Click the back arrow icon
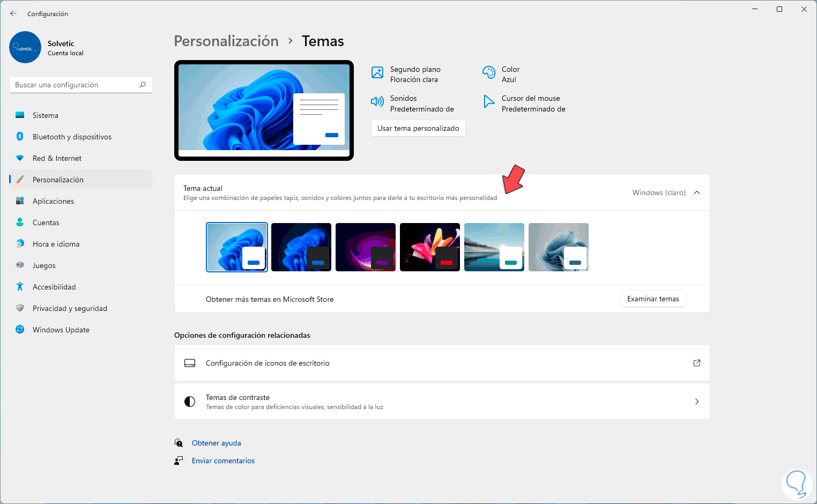This screenshot has width=817, height=504. pyautogui.click(x=13, y=13)
